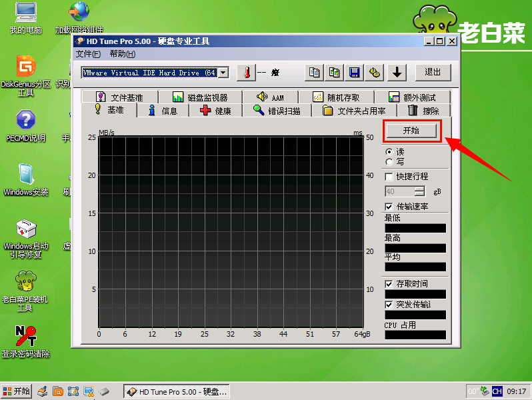Image resolution: width=532 pixels, height=400 pixels.
Task: Click the benchmark graph area
Action: [231, 232]
